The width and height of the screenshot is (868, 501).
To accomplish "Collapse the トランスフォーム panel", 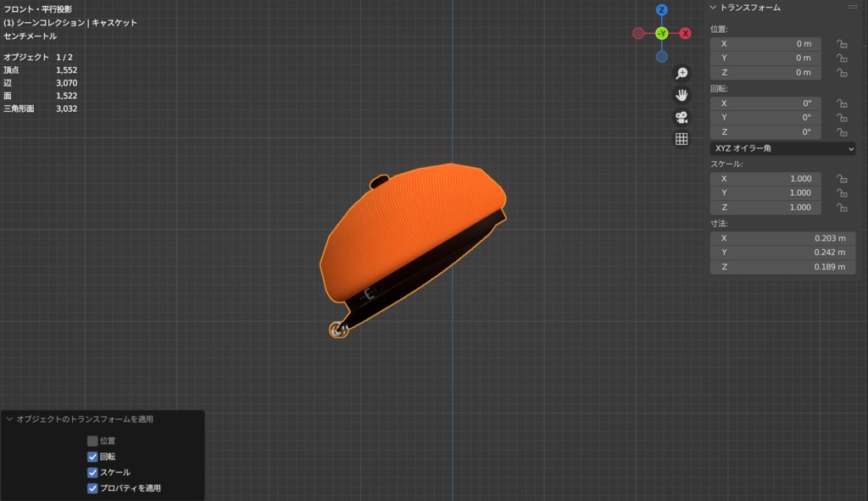I will [713, 7].
